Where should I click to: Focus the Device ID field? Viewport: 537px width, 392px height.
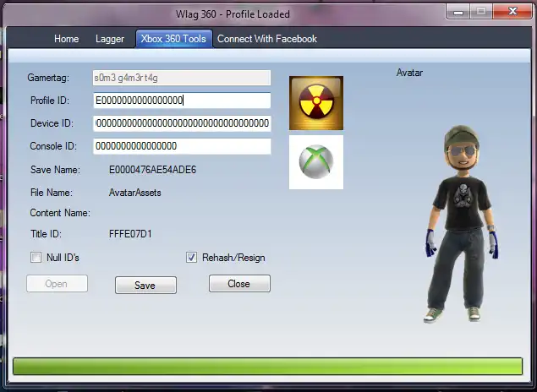(x=182, y=123)
